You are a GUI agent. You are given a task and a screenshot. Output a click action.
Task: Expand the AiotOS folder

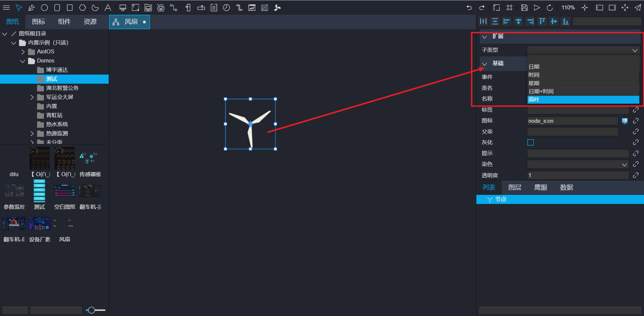(23, 52)
